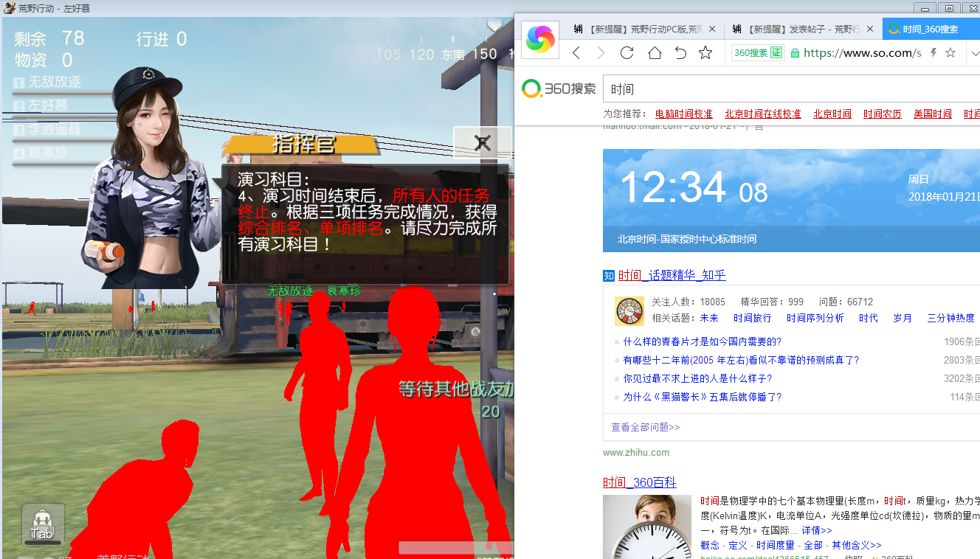Open the 岁月 related topic link
980x559 pixels.
(903, 319)
